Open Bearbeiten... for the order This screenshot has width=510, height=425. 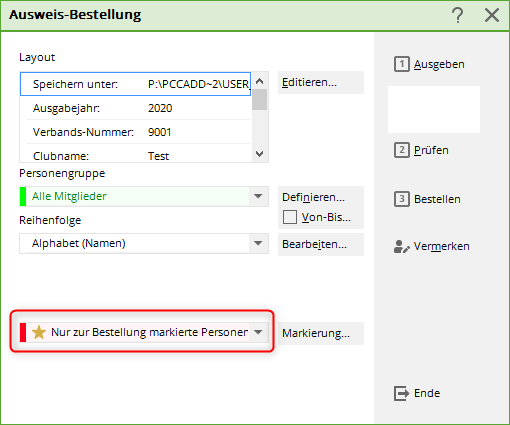coord(321,244)
